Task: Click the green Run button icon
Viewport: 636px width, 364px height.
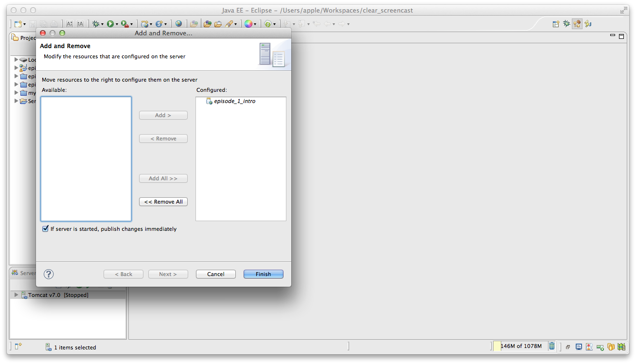Action: [x=110, y=23]
